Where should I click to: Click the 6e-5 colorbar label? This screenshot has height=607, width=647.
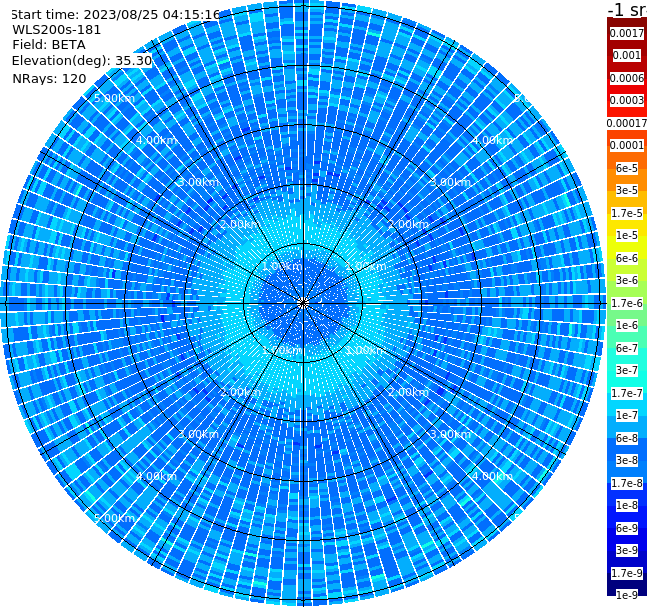click(x=627, y=168)
